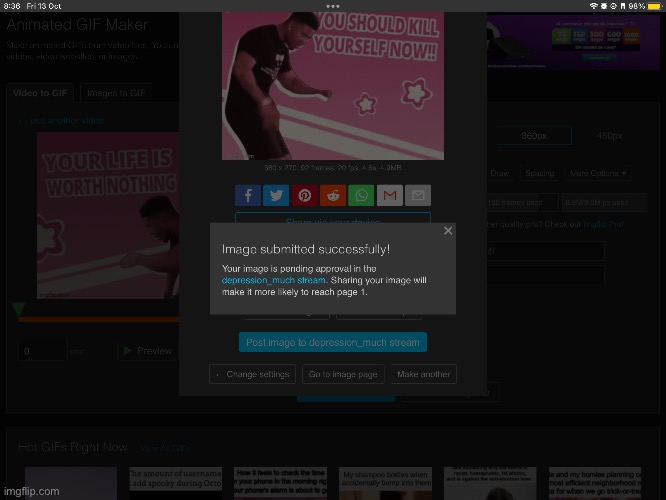Viewport: 666px width, 500px height.
Task: Click the Twitter share icon
Action: pyautogui.click(x=276, y=196)
